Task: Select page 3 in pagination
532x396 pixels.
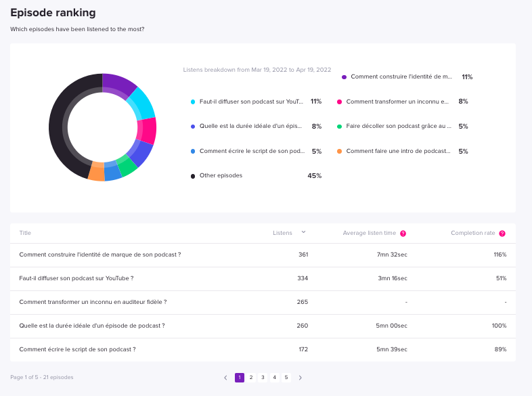Action: (263, 377)
